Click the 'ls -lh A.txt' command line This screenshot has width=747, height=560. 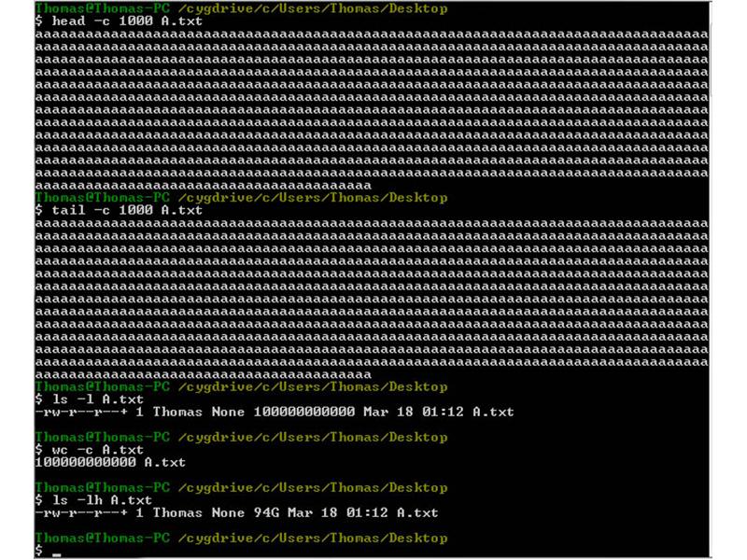click(x=93, y=500)
